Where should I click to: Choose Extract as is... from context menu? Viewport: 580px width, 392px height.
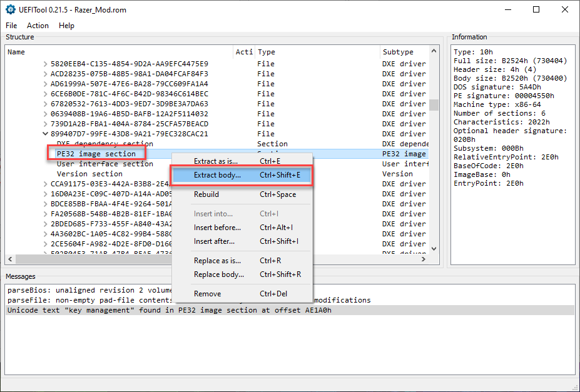click(x=242, y=161)
